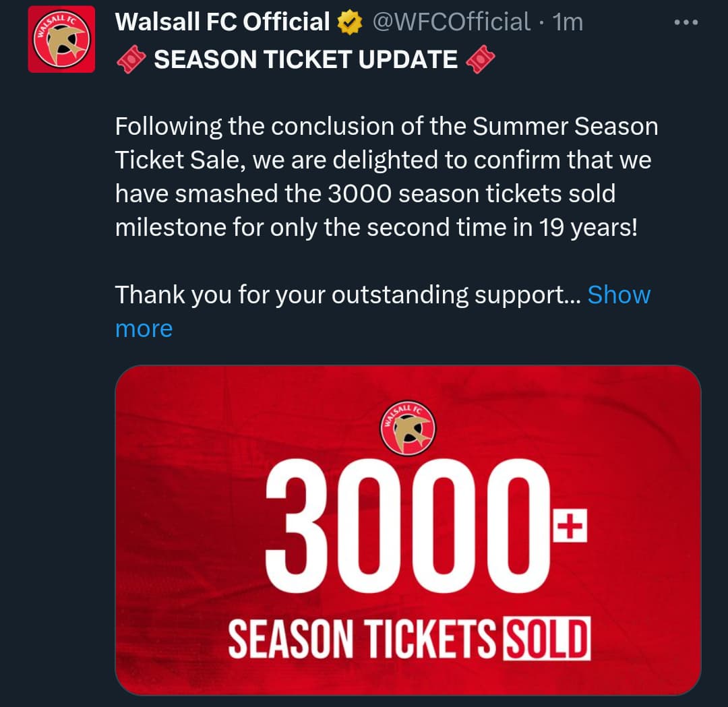Click the Walsall FC crest inside red image
The image size is (728, 707).
tap(408, 428)
